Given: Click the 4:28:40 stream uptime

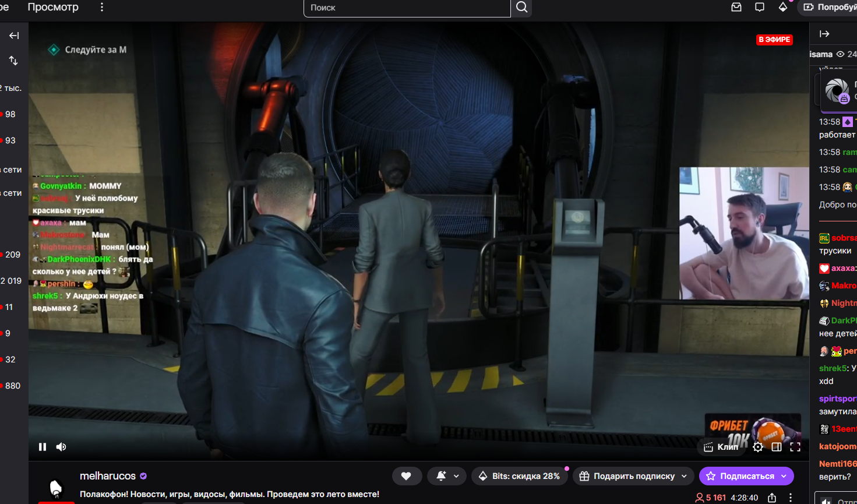Looking at the screenshot, I should coord(744,498).
